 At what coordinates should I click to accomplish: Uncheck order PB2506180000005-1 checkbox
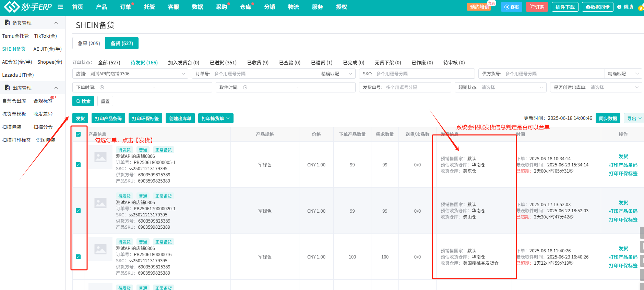(78, 165)
